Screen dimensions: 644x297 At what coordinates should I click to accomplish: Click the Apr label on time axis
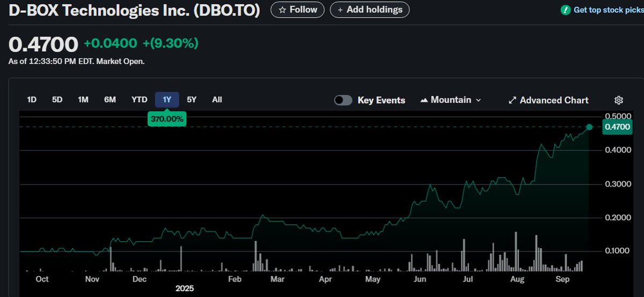(325, 279)
